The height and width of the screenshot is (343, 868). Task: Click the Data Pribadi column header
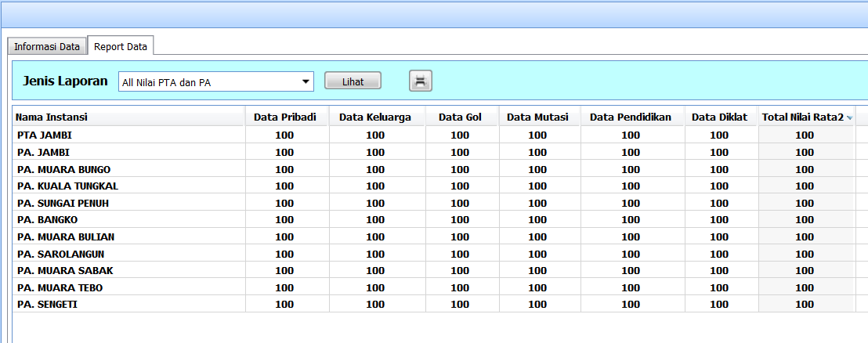point(285,117)
